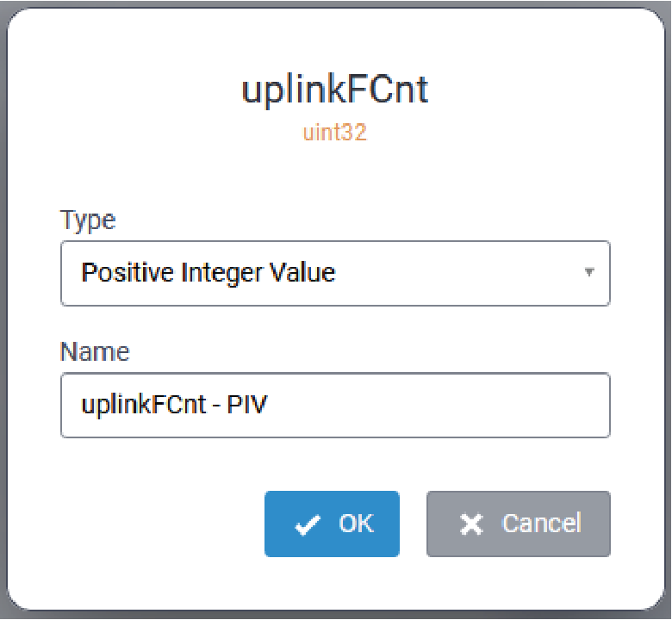
Task: Open the Type dropdown
Action: [335, 274]
